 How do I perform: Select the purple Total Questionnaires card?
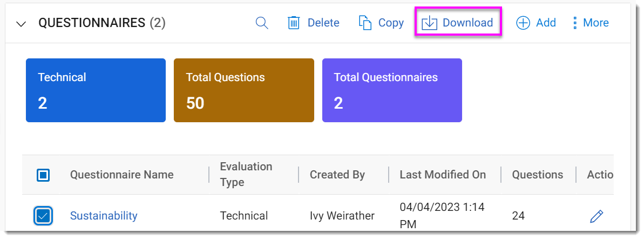coord(391,90)
